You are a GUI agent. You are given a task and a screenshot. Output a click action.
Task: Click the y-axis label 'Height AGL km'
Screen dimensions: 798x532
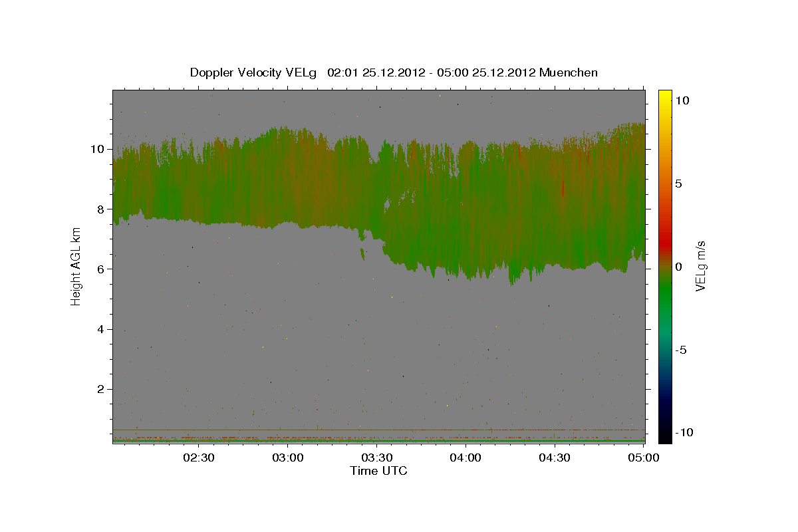76,266
